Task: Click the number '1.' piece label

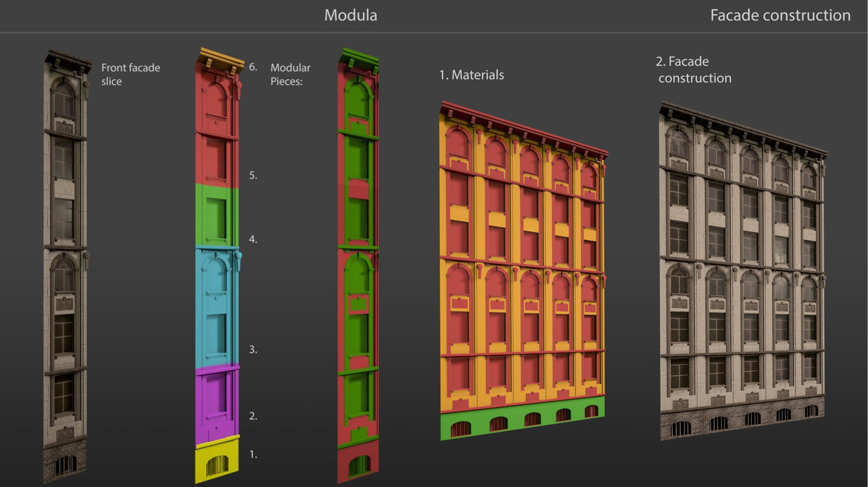Action: (253, 454)
